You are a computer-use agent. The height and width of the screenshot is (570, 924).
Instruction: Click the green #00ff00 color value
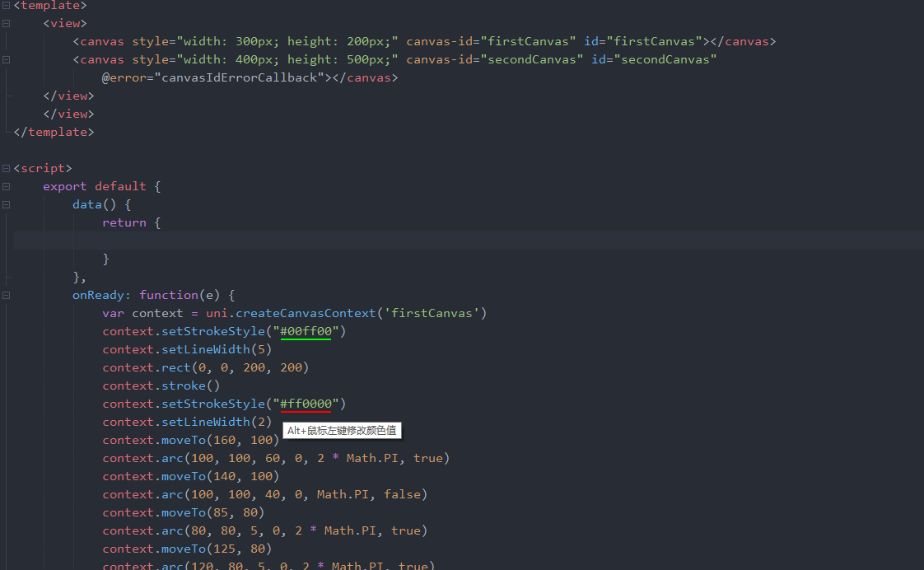306,331
